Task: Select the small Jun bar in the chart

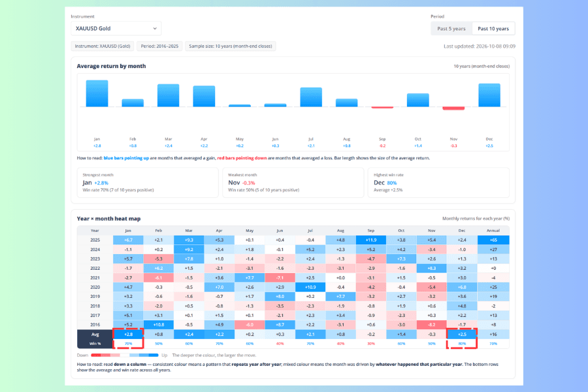Action: (x=275, y=105)
